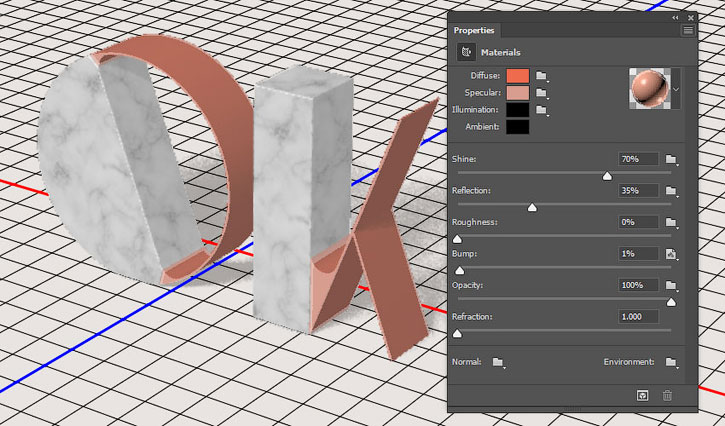Click the Roughness label
The image size is (725, 426).
[x=475, y=222]
